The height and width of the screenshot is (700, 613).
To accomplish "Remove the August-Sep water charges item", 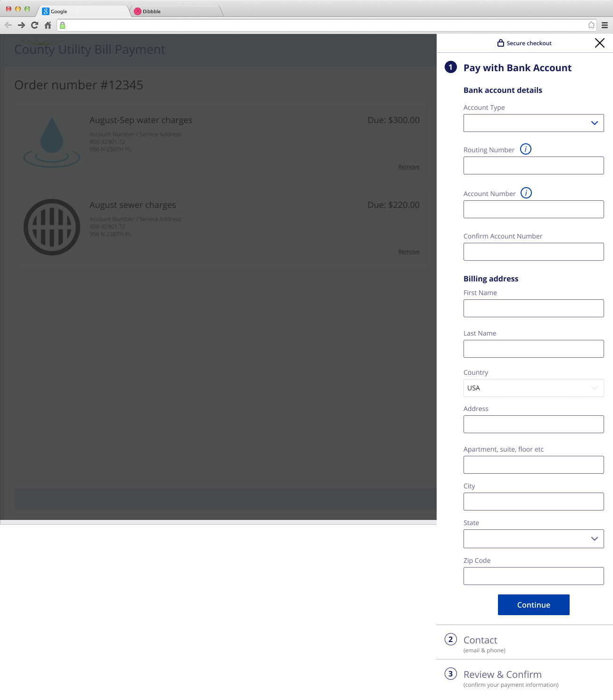I will [408, 167].
